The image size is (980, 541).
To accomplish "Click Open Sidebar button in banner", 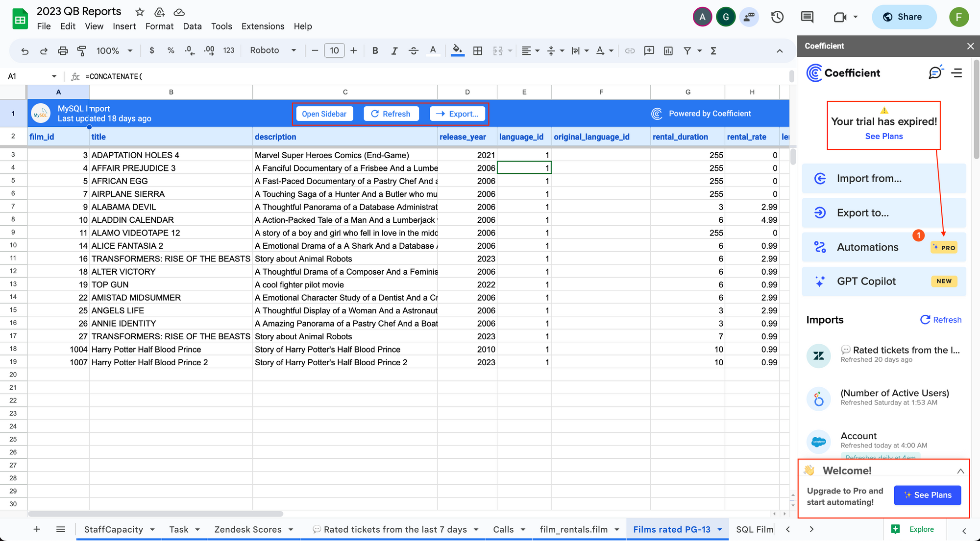I will click(324, 114).
